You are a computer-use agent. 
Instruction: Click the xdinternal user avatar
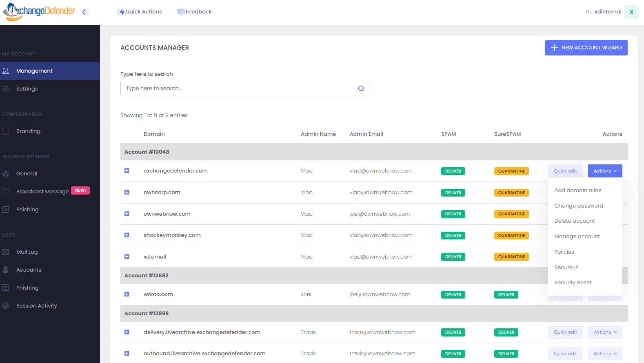pos(631,12)
